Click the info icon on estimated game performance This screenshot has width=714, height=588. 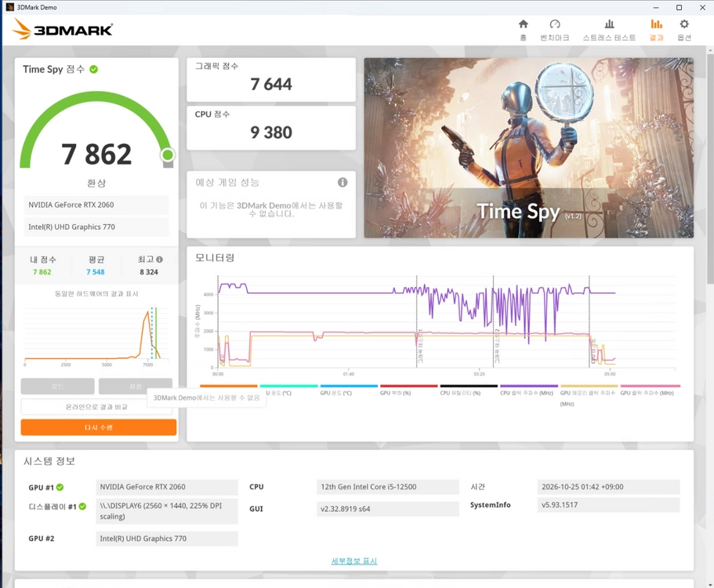point(343,182)
